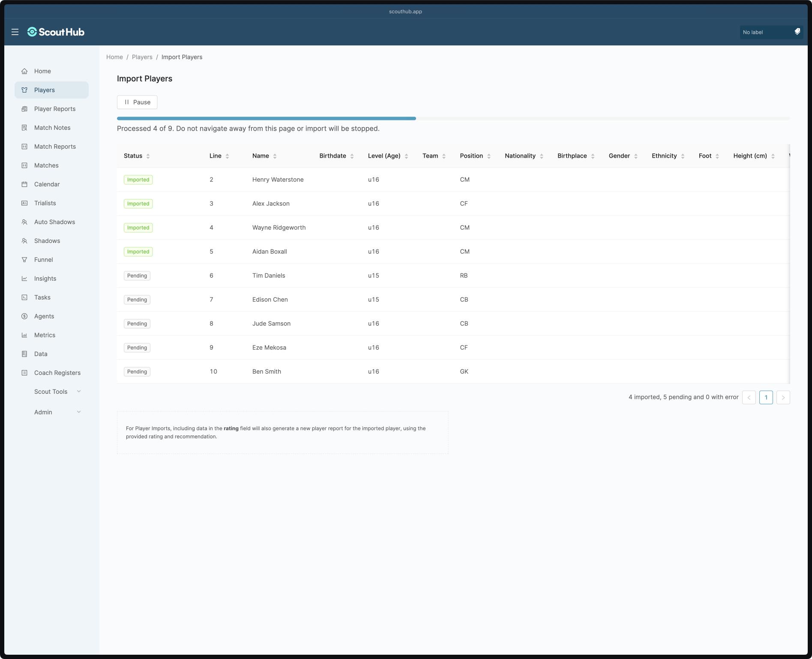Click the Auto Shadows icon
Screen dimensions: 812x659
pyautogui.click(x=24, y=222)
